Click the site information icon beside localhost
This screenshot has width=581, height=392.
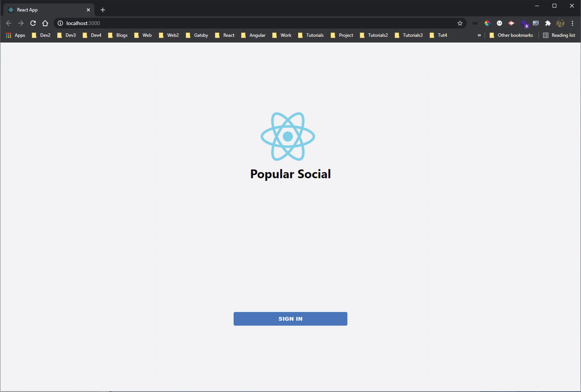60,23
